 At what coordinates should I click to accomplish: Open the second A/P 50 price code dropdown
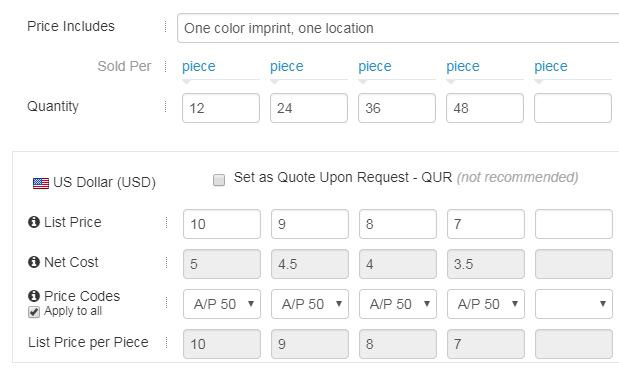tap(310, 304)
